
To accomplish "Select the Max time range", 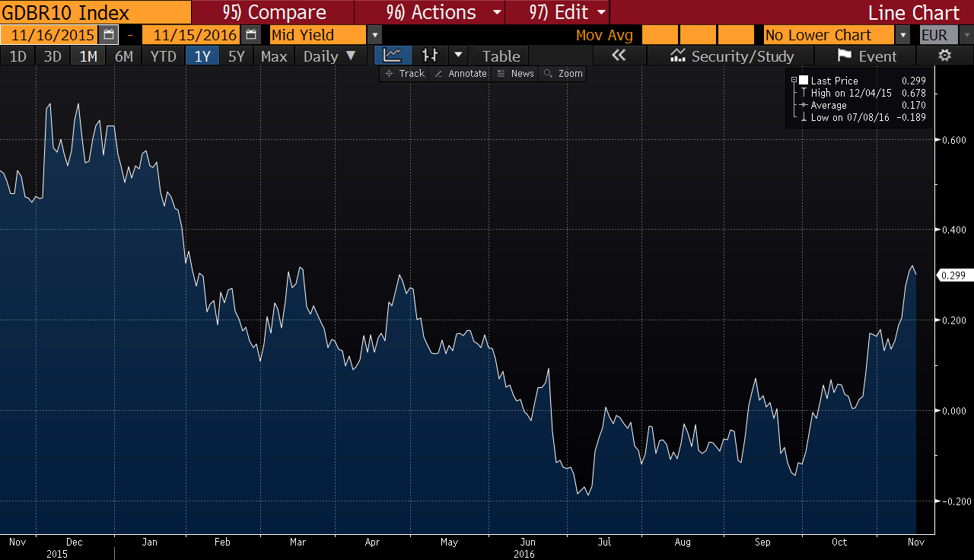I will 274,56.
